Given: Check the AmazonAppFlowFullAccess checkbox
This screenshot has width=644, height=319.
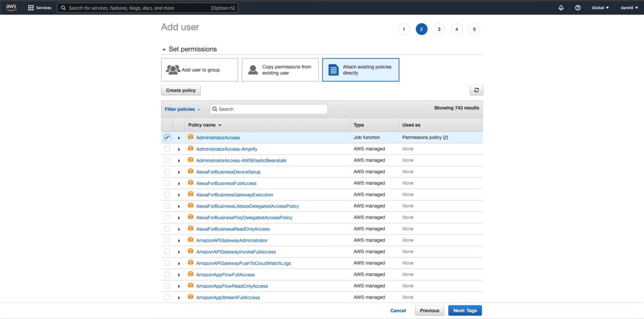Looking at the screenshot, I should pos(167,275).
